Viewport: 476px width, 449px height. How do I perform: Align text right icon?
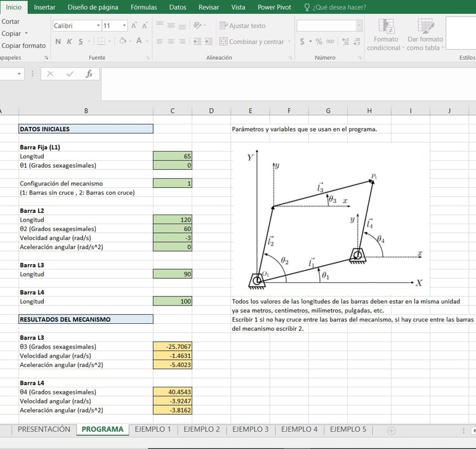point(182,42)
